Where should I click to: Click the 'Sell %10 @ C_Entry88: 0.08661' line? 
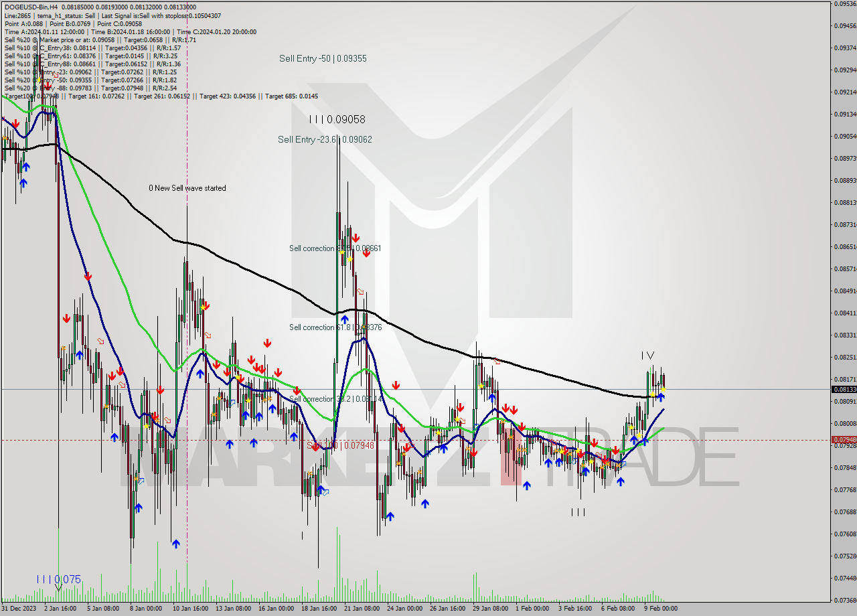92,64
